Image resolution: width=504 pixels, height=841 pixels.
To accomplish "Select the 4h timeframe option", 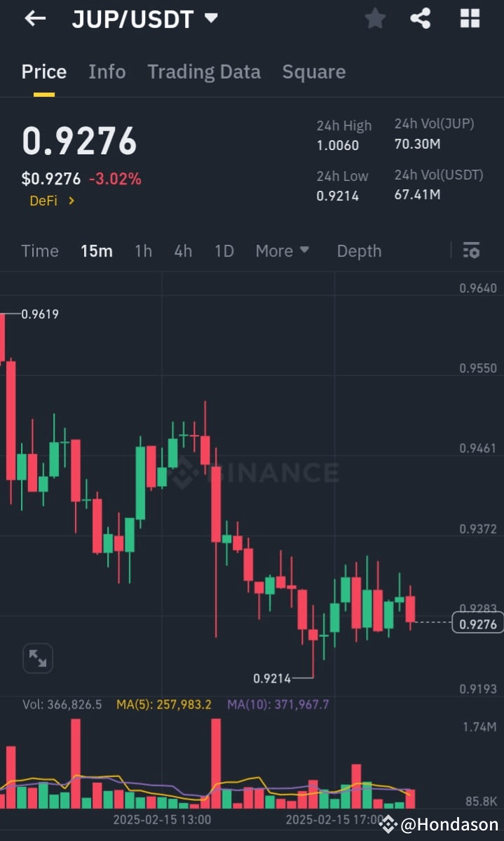I will [183, 250].
